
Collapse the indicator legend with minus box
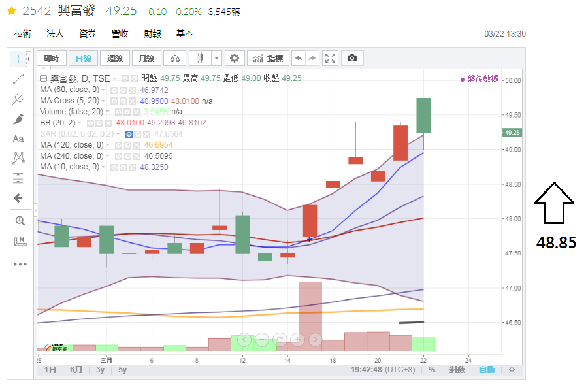43,79
